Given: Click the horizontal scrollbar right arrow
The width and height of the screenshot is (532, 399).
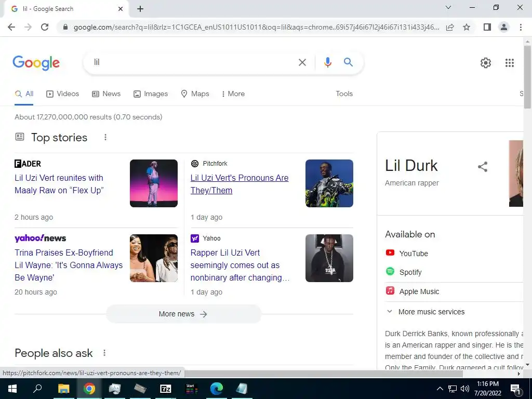Looking at the screenshot, I should pos(519,374).
